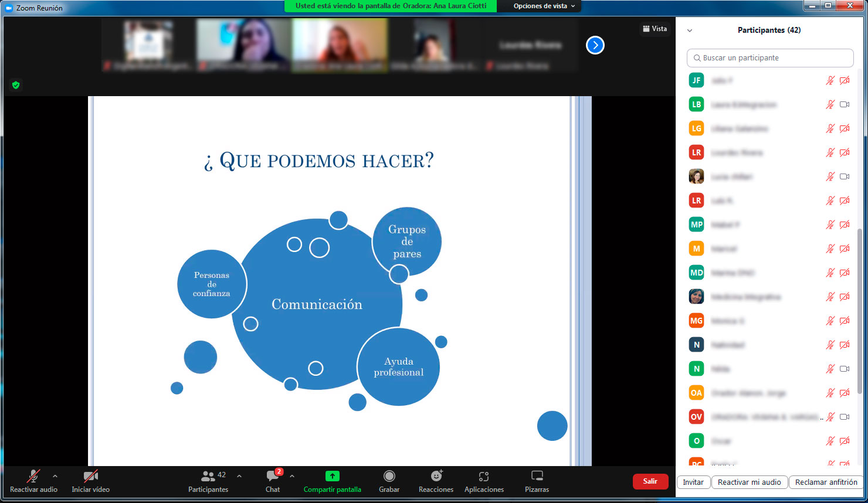
Task: Click the Compartir pantalla share icon
Action: 332,476
